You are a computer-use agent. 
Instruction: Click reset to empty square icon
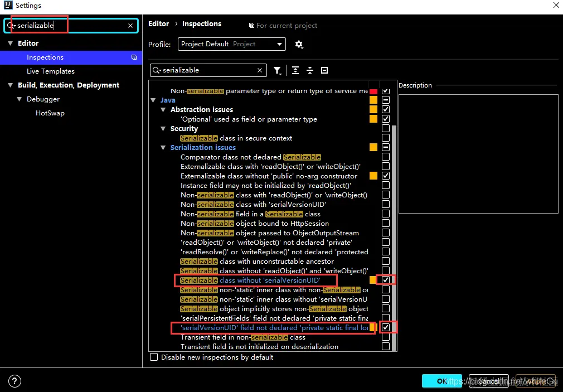[324, 70]
